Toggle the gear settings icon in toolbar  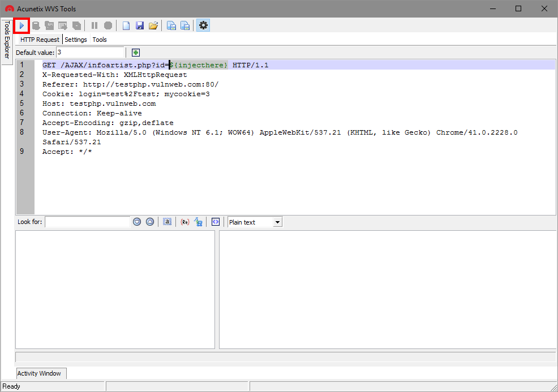[x=203, y=25]
